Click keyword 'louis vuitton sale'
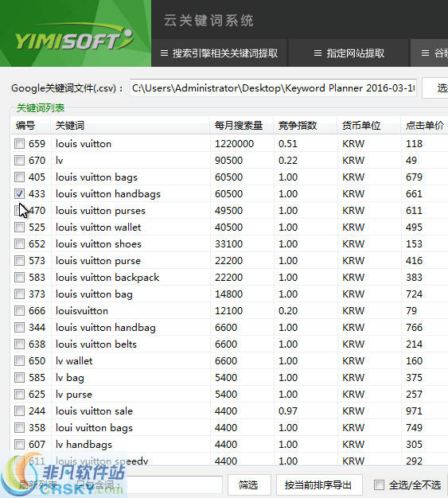The image size is (448, 498). [x=94, y=411]
